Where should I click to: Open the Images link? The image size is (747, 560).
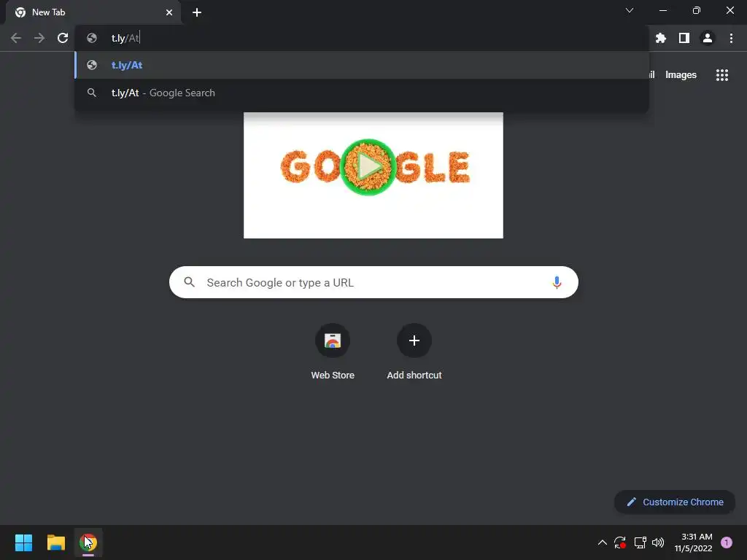click(x=681, y=75)
